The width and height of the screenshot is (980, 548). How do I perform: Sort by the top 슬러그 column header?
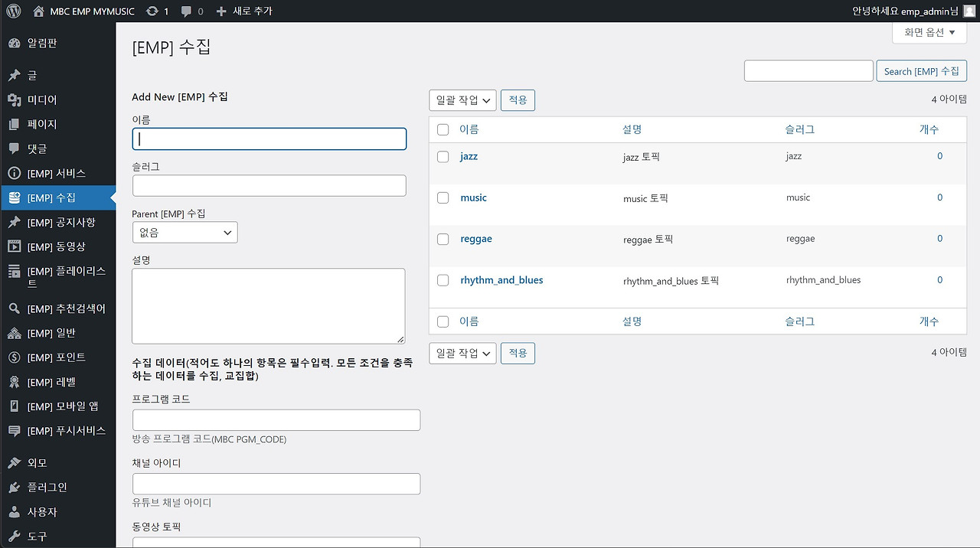pyautogui.click(x=799, y=129)
